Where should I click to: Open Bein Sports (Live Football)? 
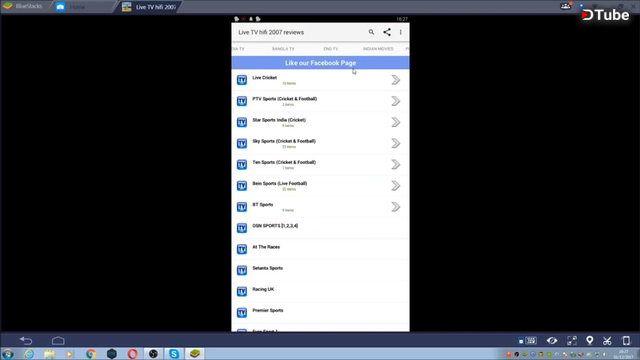pyautogui.click(x=320, y=186)
